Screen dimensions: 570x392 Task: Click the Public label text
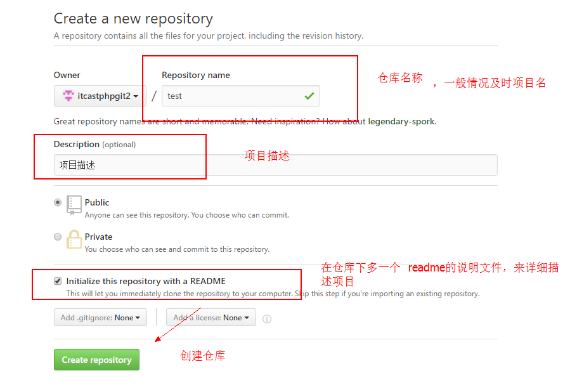pyautogui.click(x=97, y=202)
